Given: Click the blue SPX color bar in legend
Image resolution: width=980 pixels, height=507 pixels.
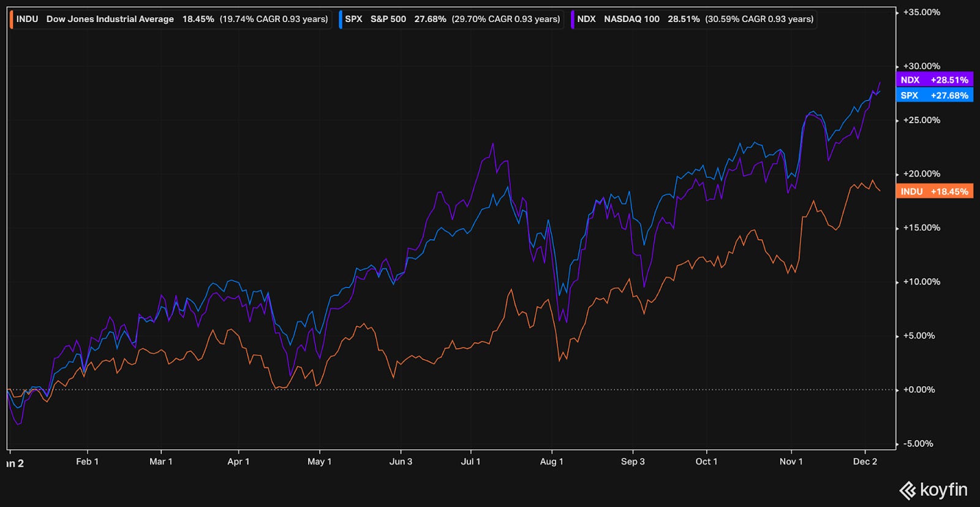Looking at the screenshot, I should tap(341, 19).
